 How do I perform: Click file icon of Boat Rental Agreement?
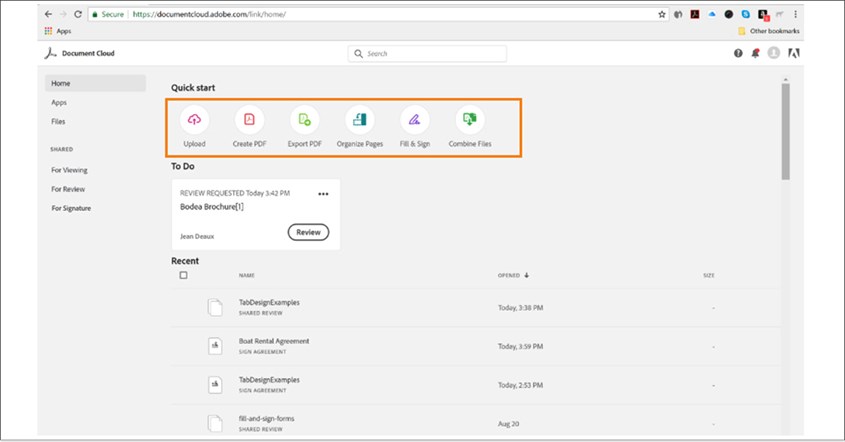[x=215, y=346]
